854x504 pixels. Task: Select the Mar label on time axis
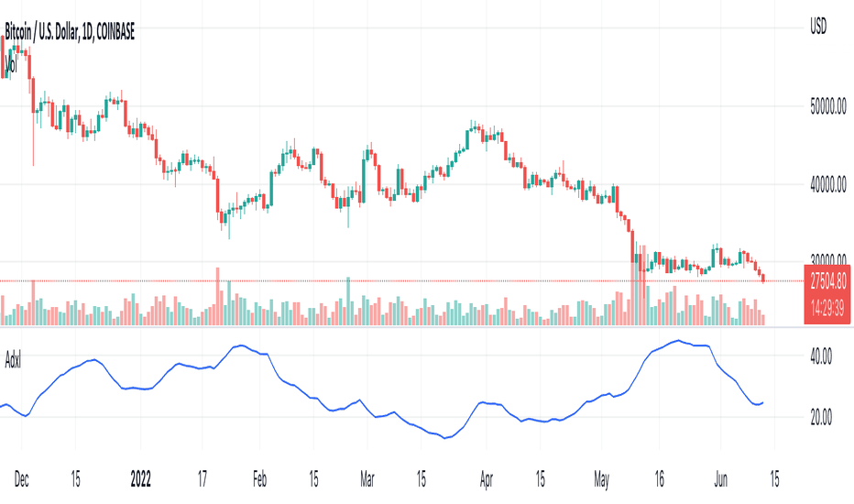tap(367, 479)
